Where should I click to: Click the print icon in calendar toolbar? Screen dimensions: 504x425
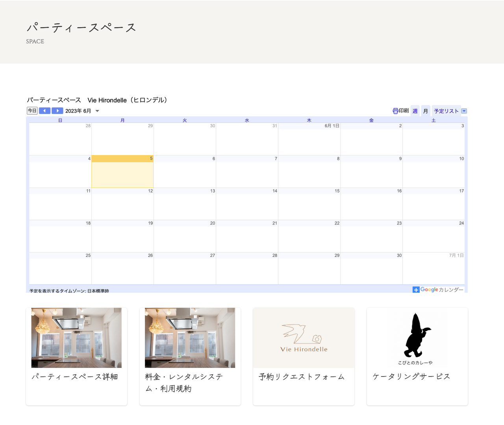(x=395, y=111)
